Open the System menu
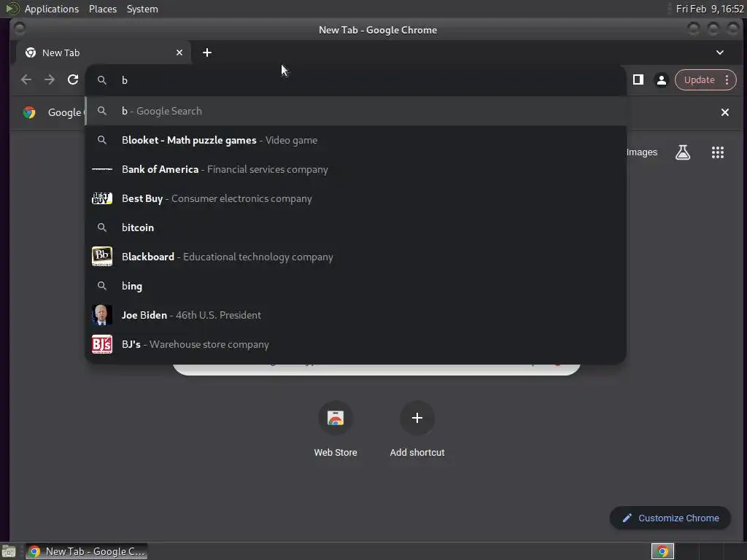Viewport: 747px width, 560px height. [142, 9]
